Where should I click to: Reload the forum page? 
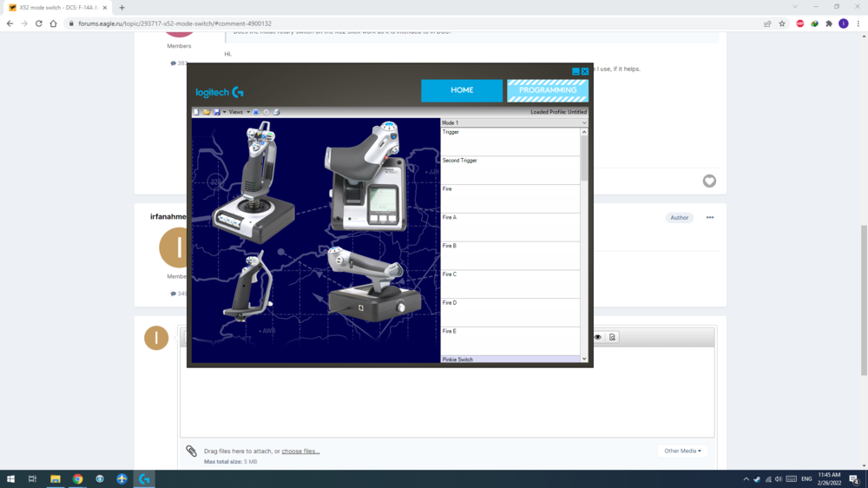[x=39, y=23]
